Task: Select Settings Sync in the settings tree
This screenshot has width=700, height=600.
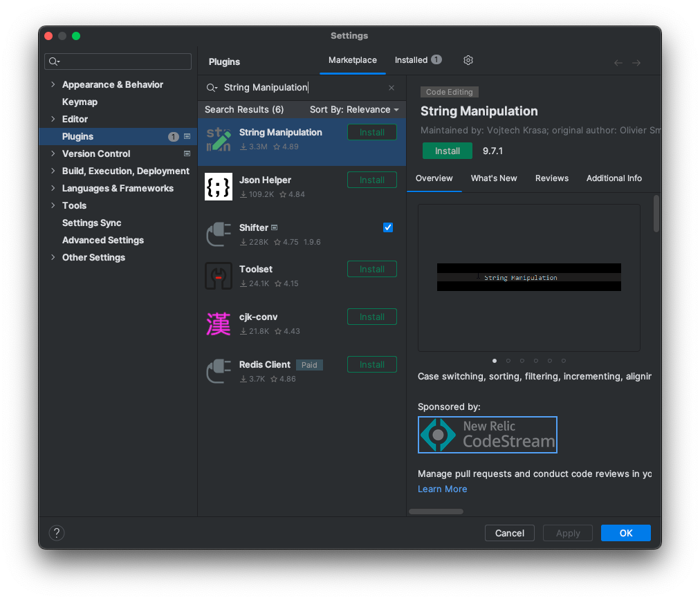Action: point(91,223)
